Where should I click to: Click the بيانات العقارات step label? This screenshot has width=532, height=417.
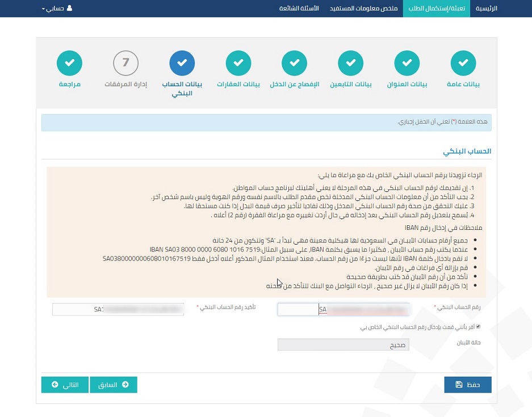[238, 84]
